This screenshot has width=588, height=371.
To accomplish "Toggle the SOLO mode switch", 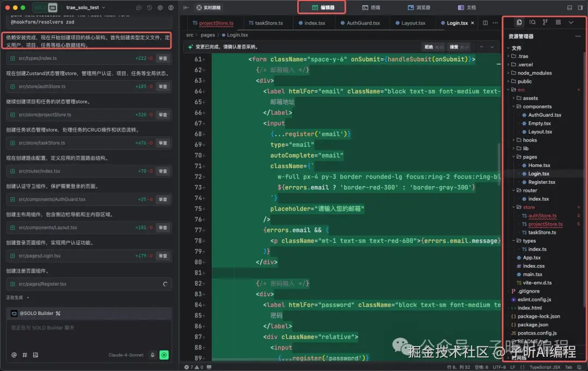I will point(45,8).
